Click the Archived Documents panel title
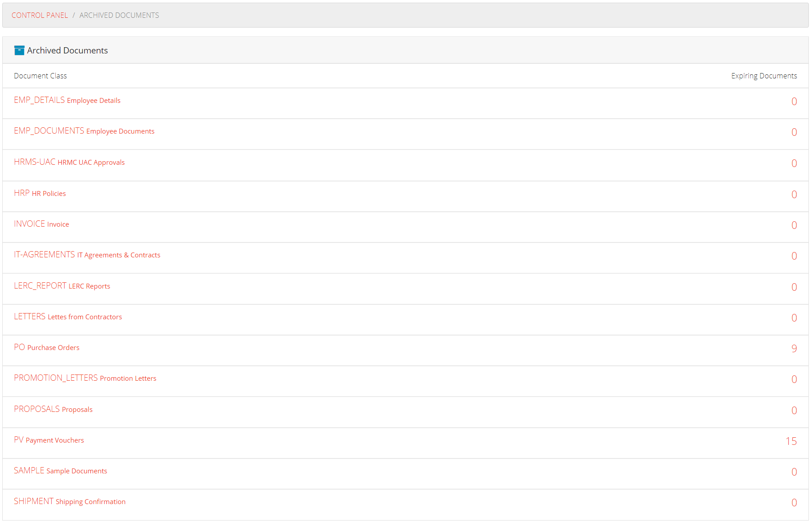 (x=67, y=50)
